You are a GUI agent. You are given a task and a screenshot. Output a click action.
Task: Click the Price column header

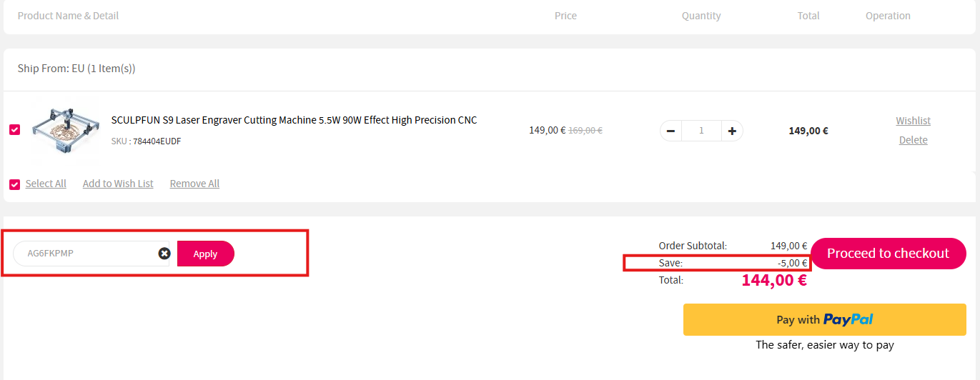pyautogui.click(x=565, y=16)
